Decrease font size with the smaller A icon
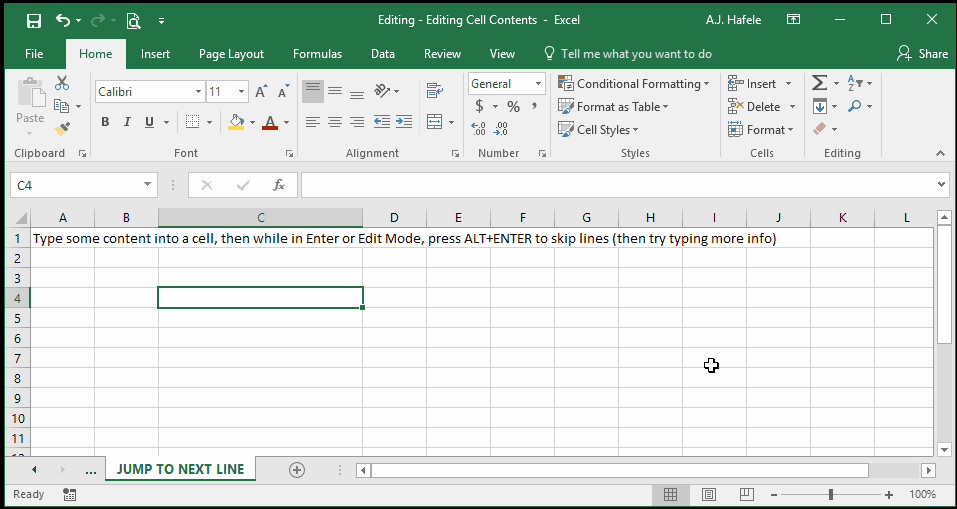This screenshot has height=509, width=957. point(283,92)
